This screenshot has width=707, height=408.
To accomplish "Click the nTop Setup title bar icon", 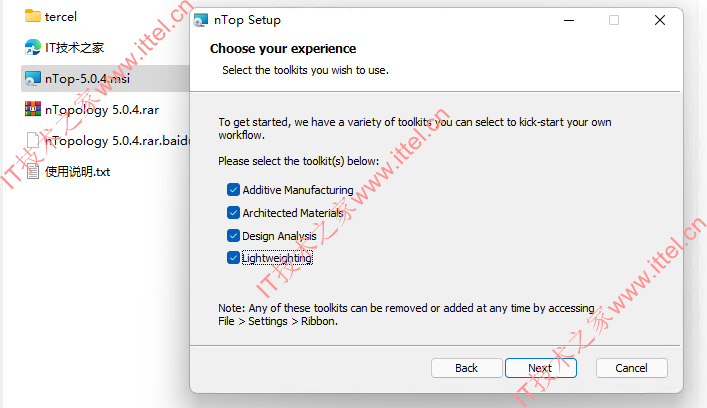I will [201, 20].
